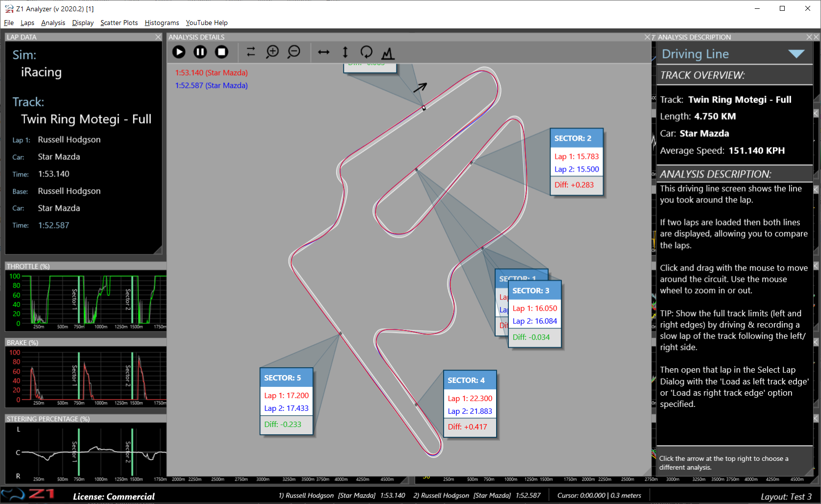The height and width of the screenshot is (504, 821).
Task: Click the Base lap time 1:52.587 value
Action: 53,226
